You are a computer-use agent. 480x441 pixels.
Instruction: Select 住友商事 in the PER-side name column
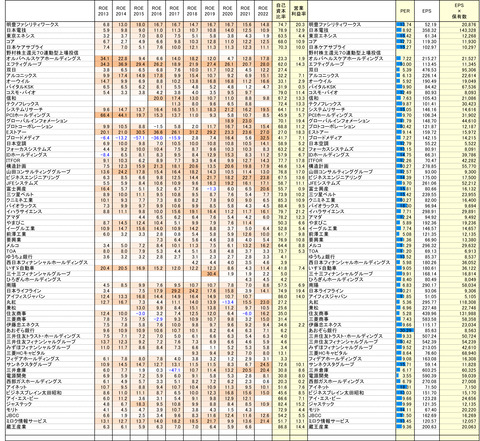coord(318,313)
